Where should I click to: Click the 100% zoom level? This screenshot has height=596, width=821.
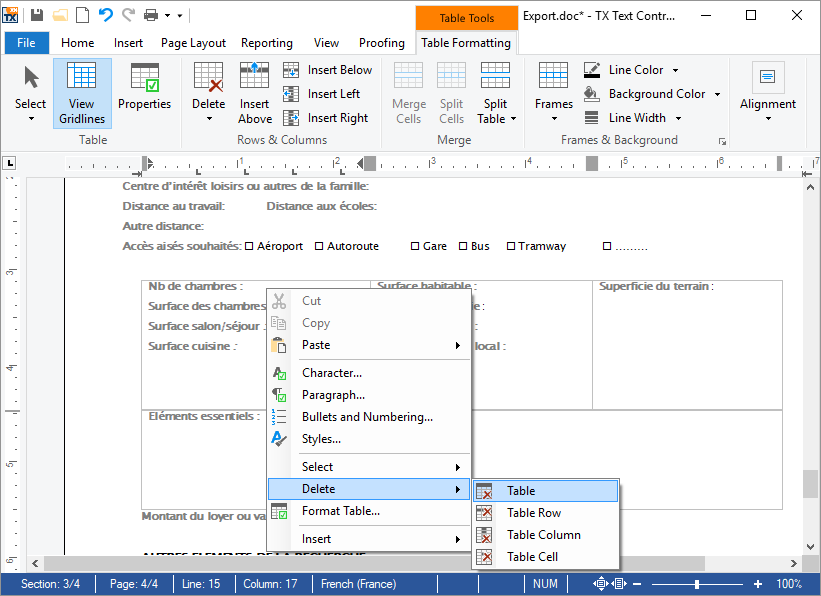[x=789, y=584]
